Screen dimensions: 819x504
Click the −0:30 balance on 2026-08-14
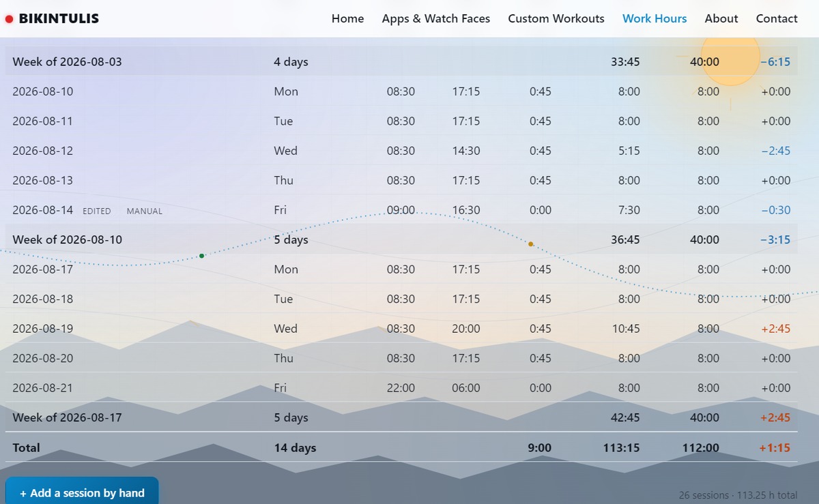[x=775, y=210]
